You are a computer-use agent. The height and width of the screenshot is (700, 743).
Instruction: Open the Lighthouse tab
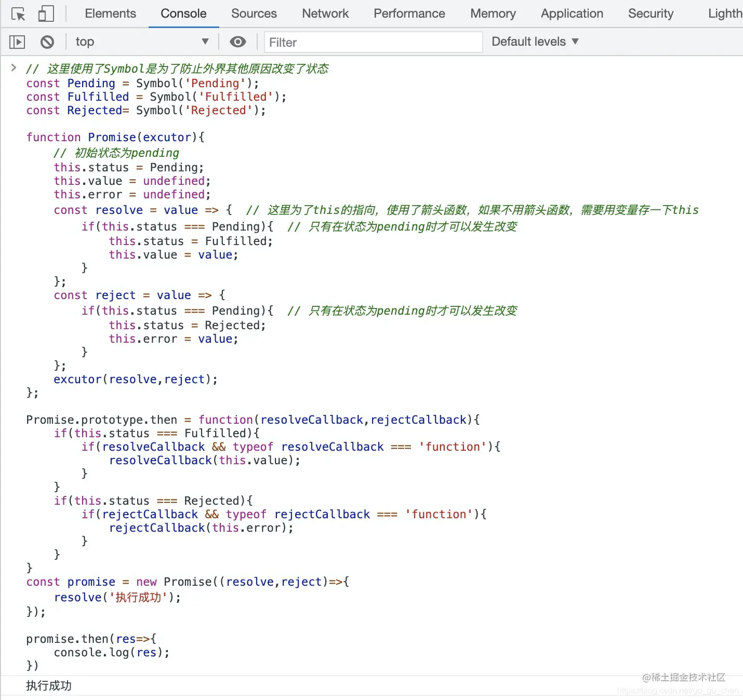point(725,14)
